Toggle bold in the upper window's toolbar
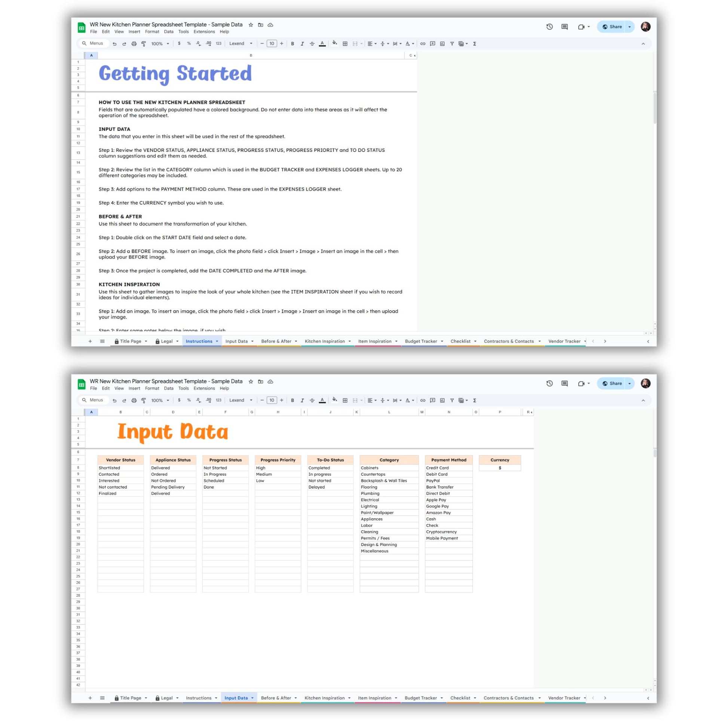Screen dimensions: 728x728 click(x=293, y=44)
